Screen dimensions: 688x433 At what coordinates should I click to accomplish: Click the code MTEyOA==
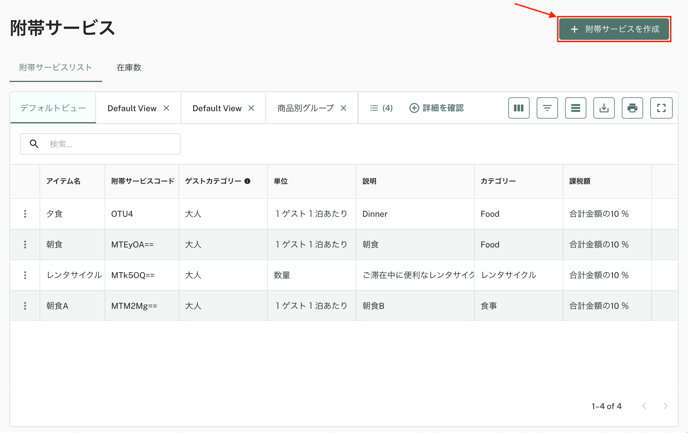(132, 244)
